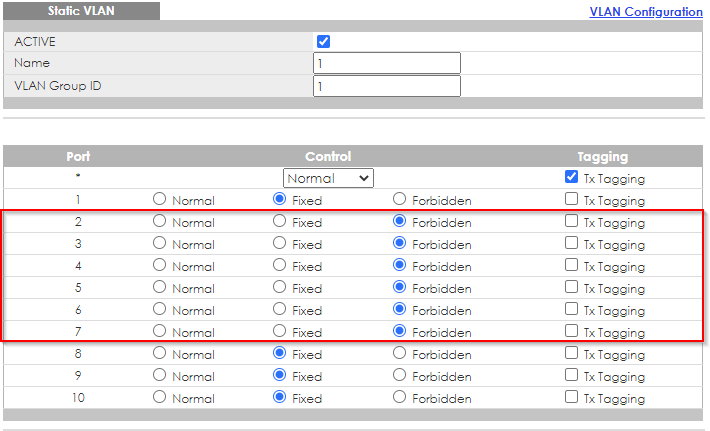
Task: Enable Tx Tagging on port 5
Action: (572, 287)
